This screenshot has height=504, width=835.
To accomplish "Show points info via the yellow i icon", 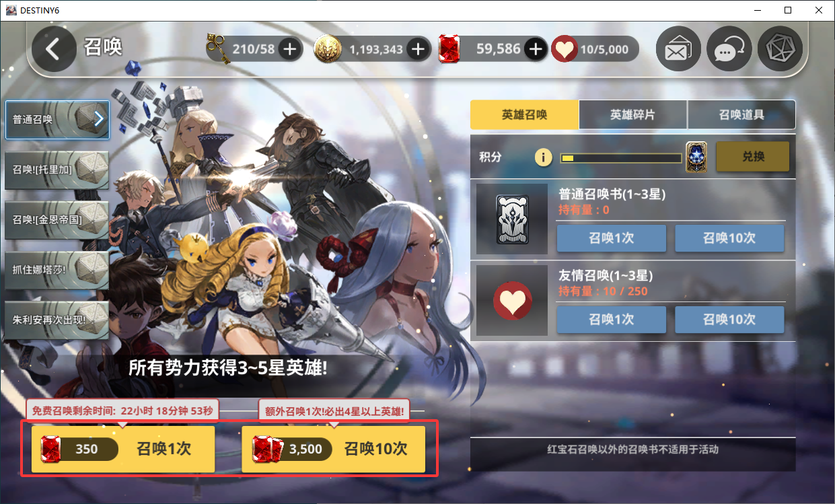I will (x=544, y=157).
